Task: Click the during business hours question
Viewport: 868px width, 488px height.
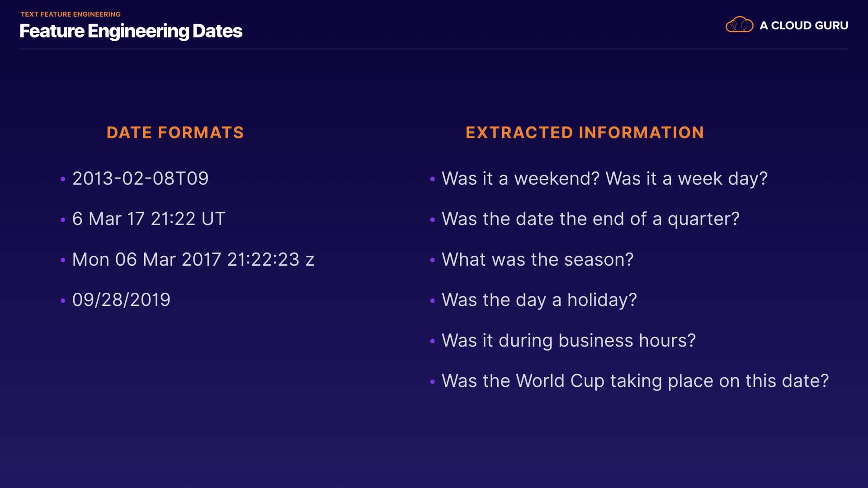Action: tap(568, 341)
